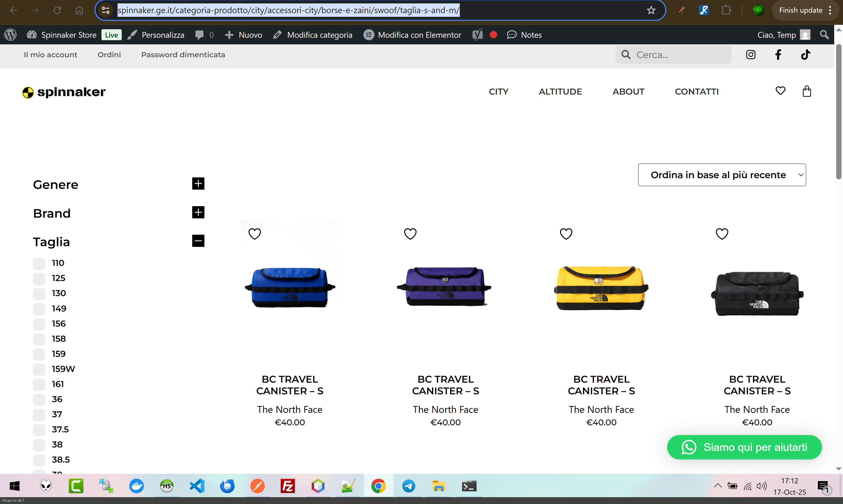Click the Facebook icon in header

click(x=778, y=55)
